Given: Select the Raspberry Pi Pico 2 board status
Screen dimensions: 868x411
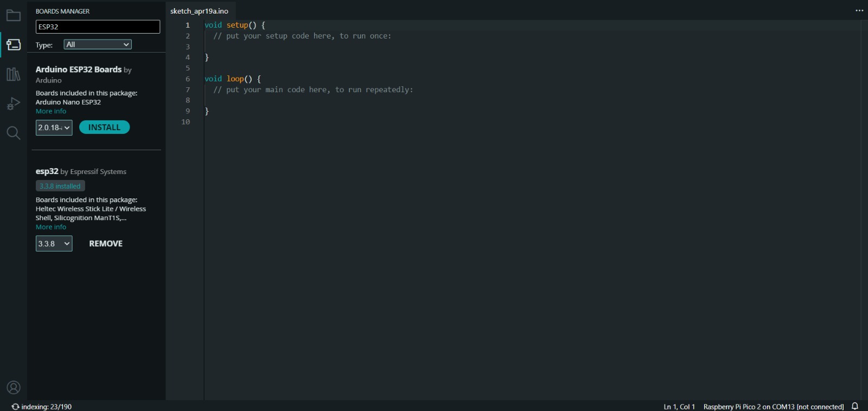Looking at the screenshot, I should pyautogui.click(x=774, y=407).
